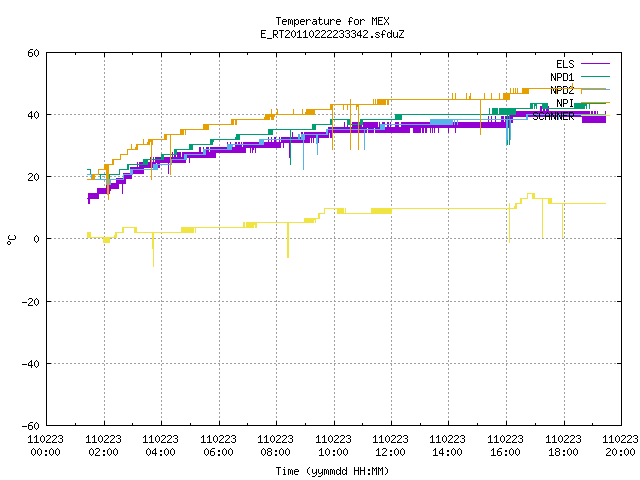The width and height of the screenshot is (640, 480).
Task: Click the x-axis tick 110223 18:00
Action: click(x=564, y=446)
